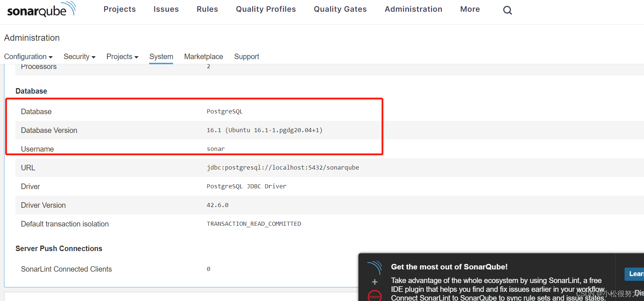This screenshot has width=644, height=301.
Task: Click the Processors row label
Action: tap(39, 67)
